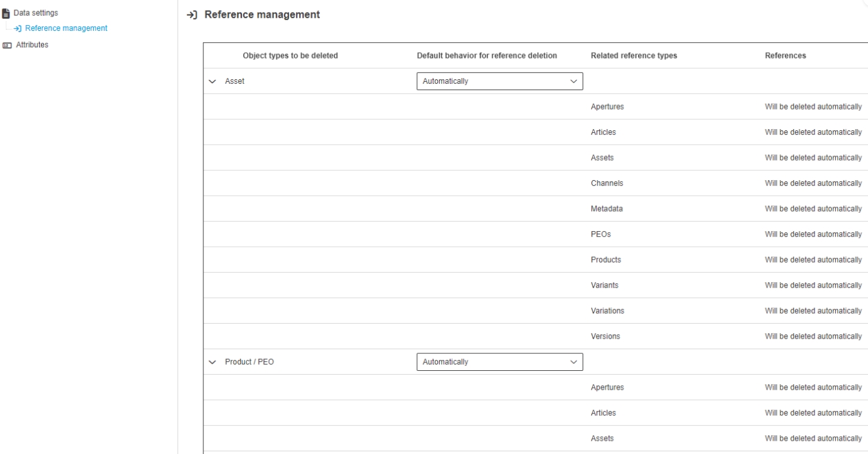868x454 pixels.
Task: Click the Reference management arrow icon in sidebar
Action: [19, 28]
